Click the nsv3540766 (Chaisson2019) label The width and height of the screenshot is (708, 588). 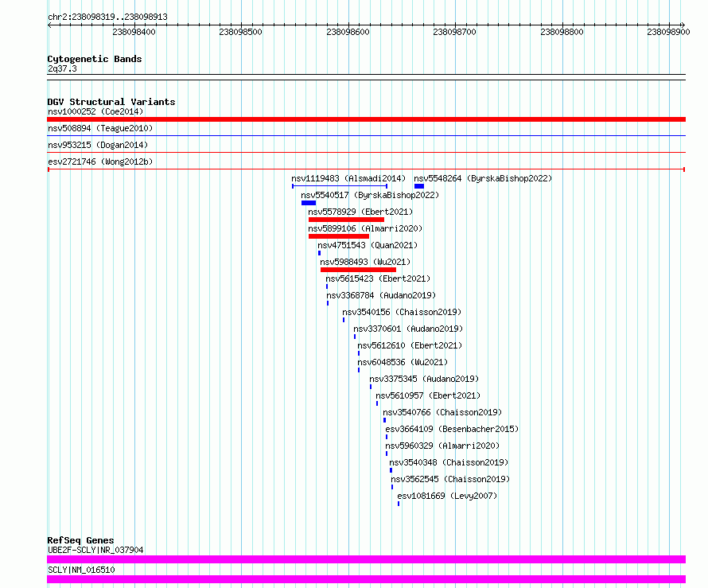pos(442,412)
